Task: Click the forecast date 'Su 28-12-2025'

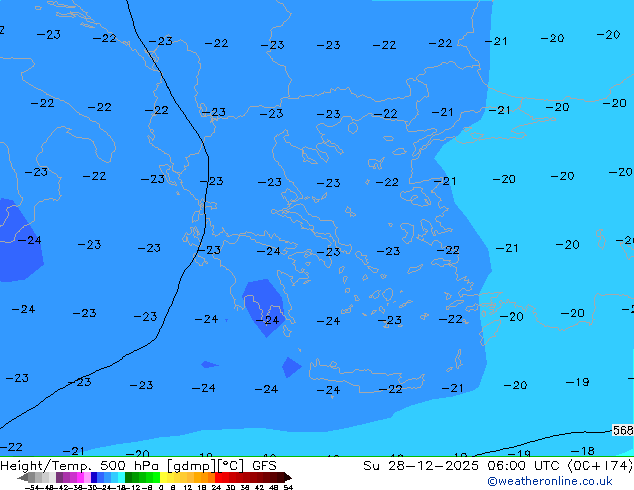Action: coord(421,466)
